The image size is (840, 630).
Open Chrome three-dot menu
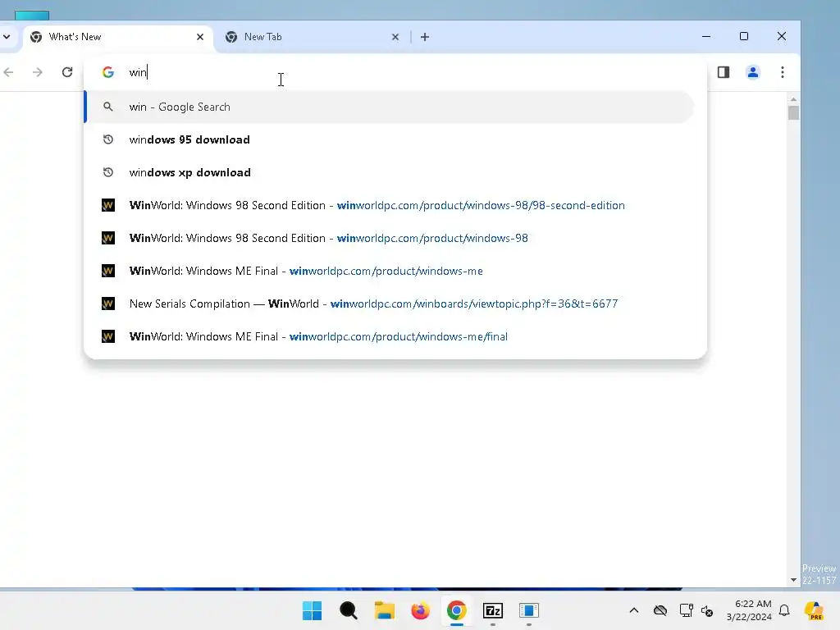pyautogui.click(x=783, y=72)
